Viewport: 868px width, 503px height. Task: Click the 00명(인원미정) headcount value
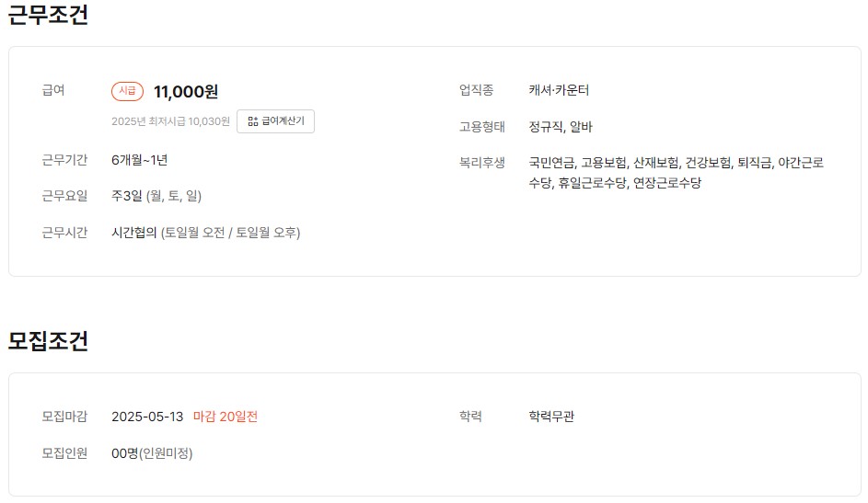pos(152,453)
